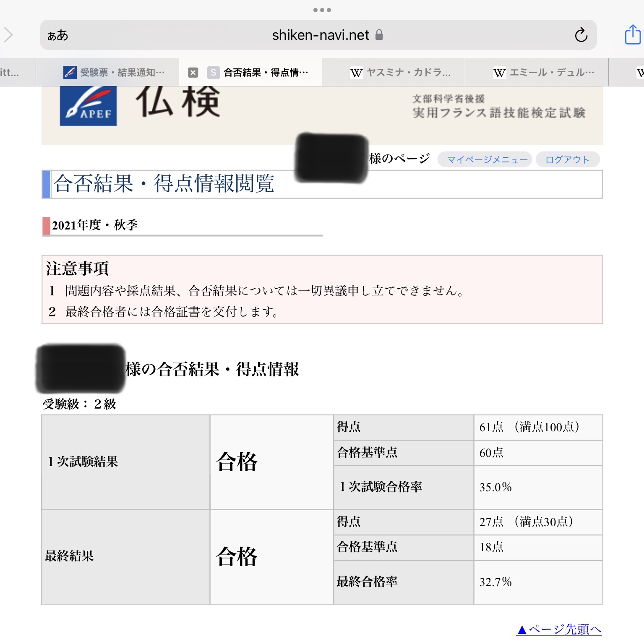Image resolution: width=644 pixels, height=644 pixels.
Task: Select the 61点 (満点100点) score cell
Action: coord(538,427)
